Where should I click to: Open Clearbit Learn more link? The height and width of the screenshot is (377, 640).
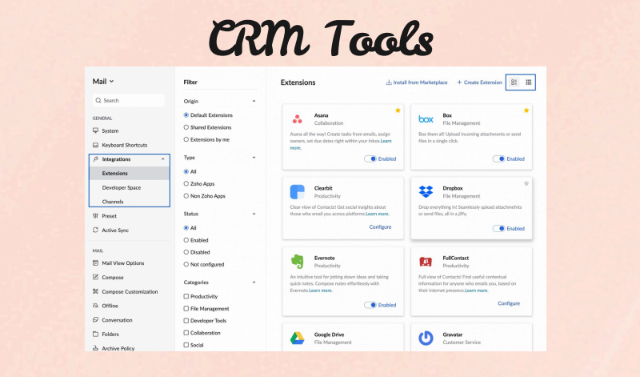377,214
